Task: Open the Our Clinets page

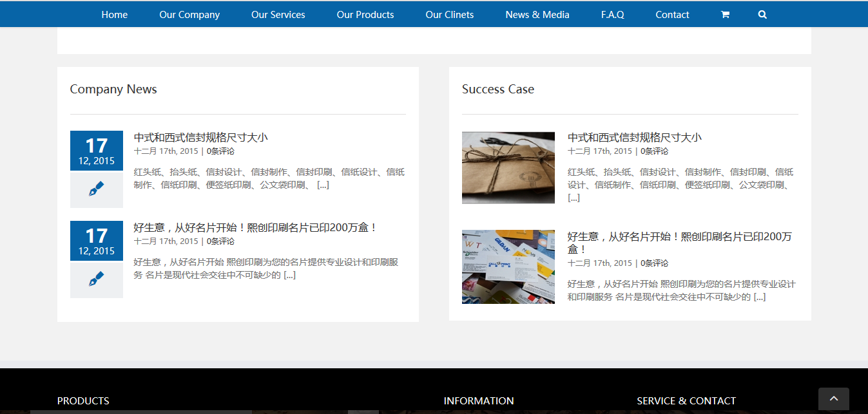Action: pos(449,15)
